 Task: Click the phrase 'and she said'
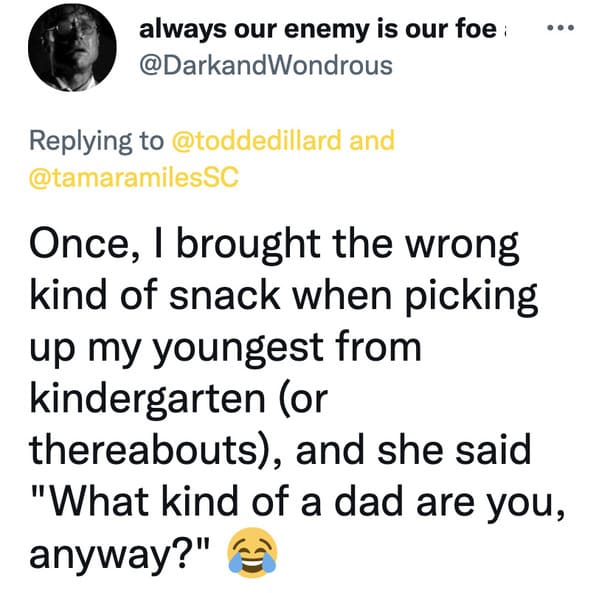click(413, 450)
